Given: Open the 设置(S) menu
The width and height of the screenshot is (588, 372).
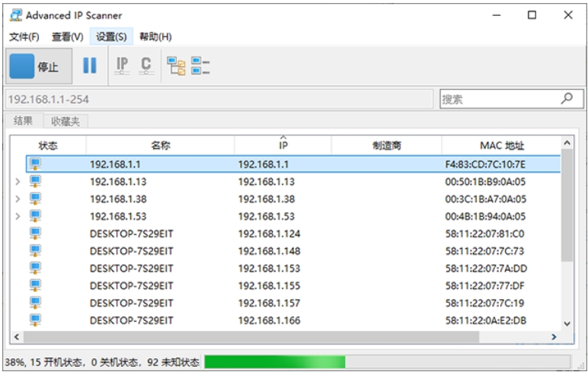Looking at the screenshot, I should [111, 37].
